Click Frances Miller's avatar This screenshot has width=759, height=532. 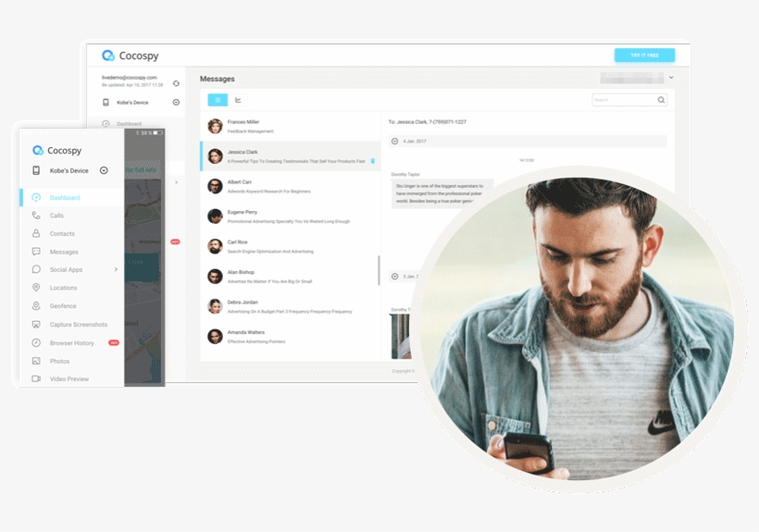[x=215, y=126]
